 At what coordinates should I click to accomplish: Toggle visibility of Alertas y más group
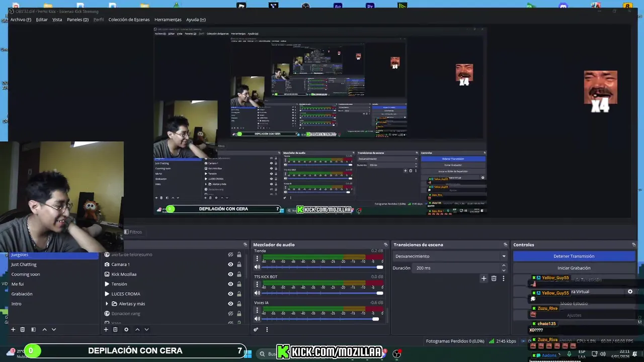[x=230, y=304]
